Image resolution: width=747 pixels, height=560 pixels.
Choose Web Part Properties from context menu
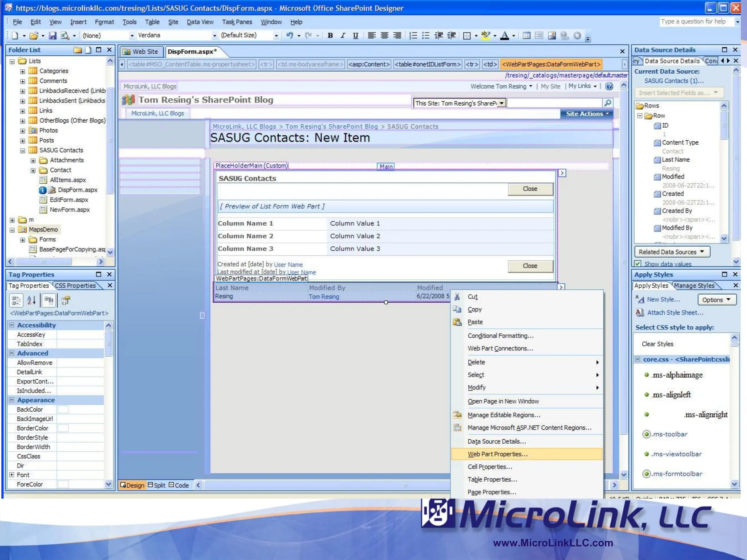tap(526, 454)
